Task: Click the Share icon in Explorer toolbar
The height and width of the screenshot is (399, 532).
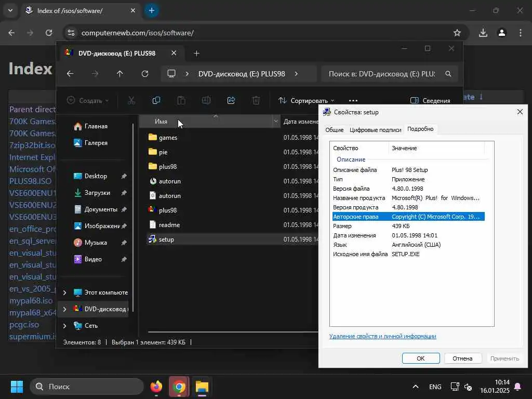Action: (231, 100)
